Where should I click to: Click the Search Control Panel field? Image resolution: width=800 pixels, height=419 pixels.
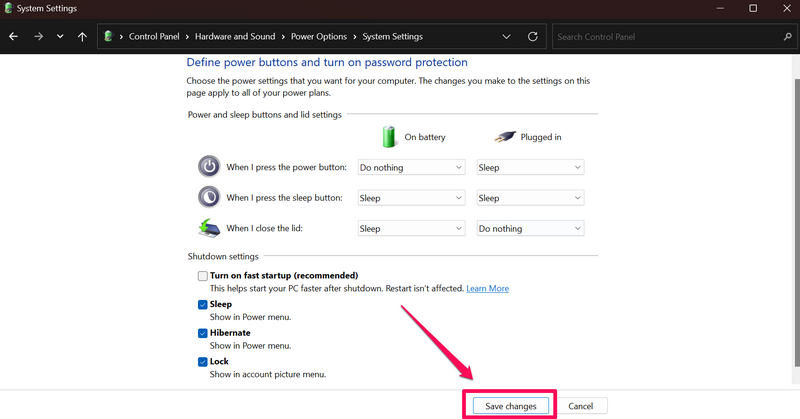[x=660, y=37]
